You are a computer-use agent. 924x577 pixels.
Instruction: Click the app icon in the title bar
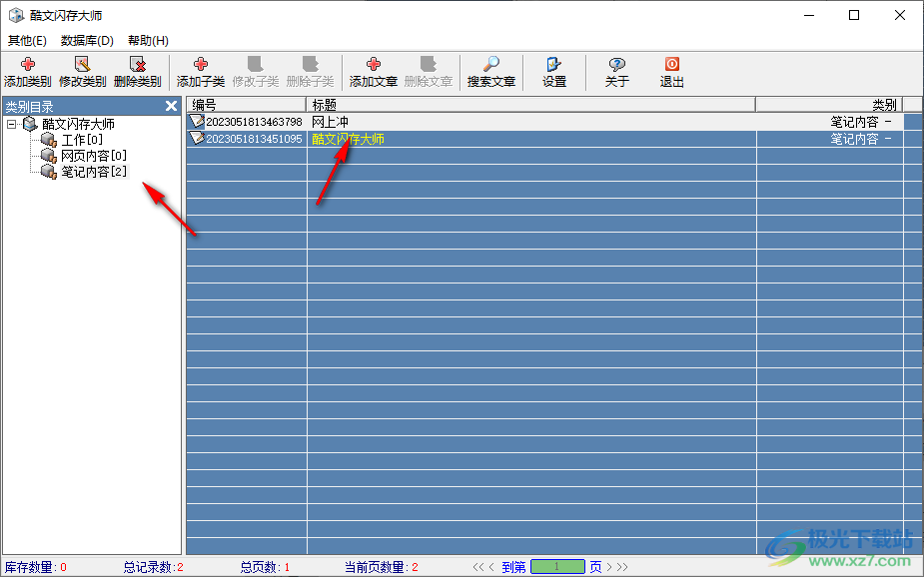16,15
